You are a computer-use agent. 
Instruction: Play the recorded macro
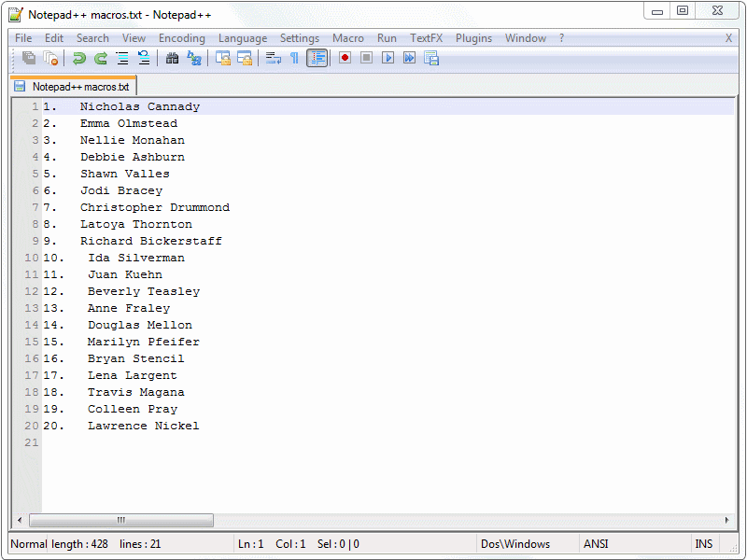(x=388, y=58)
